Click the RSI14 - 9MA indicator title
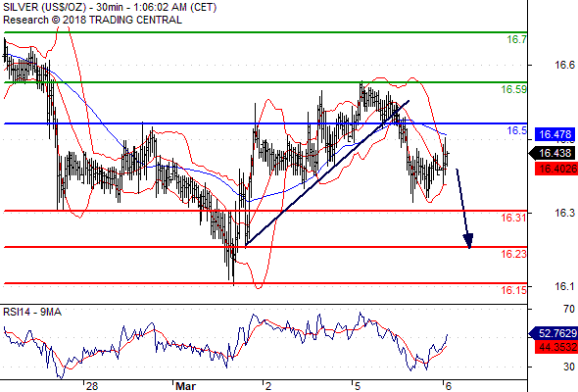Image resolution: width=578 pixels, height=392 pixels. tap(32, 312)
